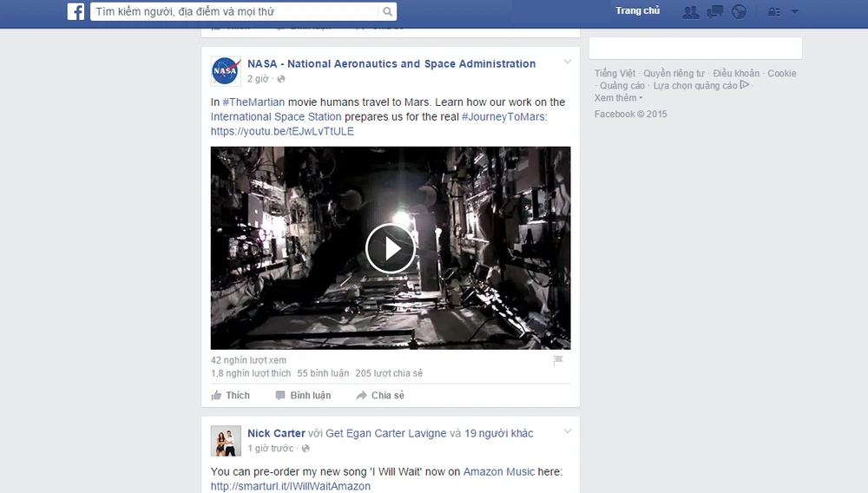868x493 pixels.
Task: Open the Cookie footer link
Action: (x=782, y=73)
